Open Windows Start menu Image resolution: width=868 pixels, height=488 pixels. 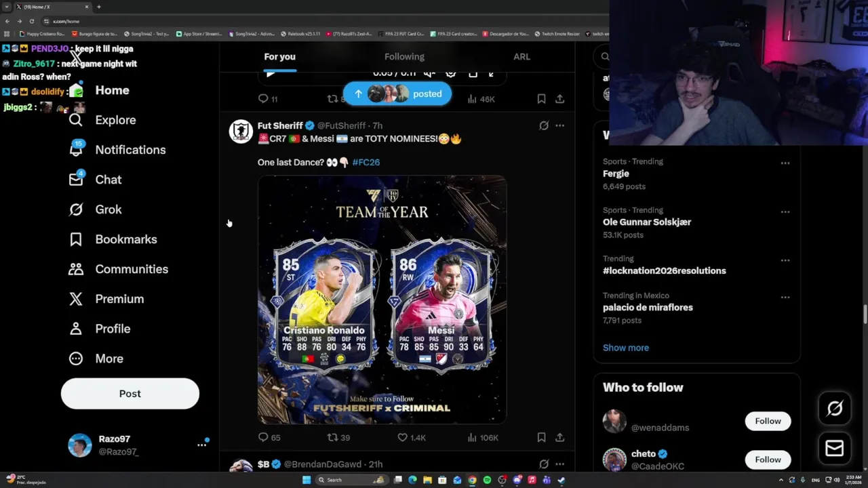[307, 480]
